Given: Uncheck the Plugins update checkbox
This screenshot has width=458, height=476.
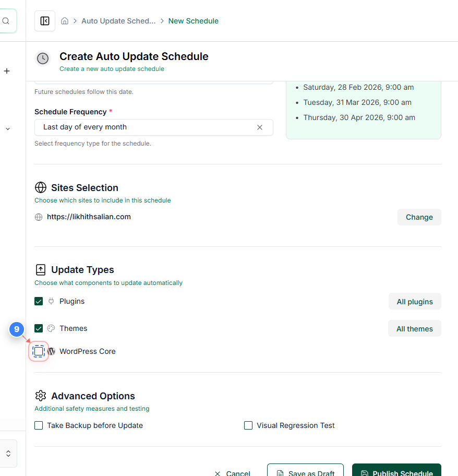Looking at the screenshot, I should [38, 301].
